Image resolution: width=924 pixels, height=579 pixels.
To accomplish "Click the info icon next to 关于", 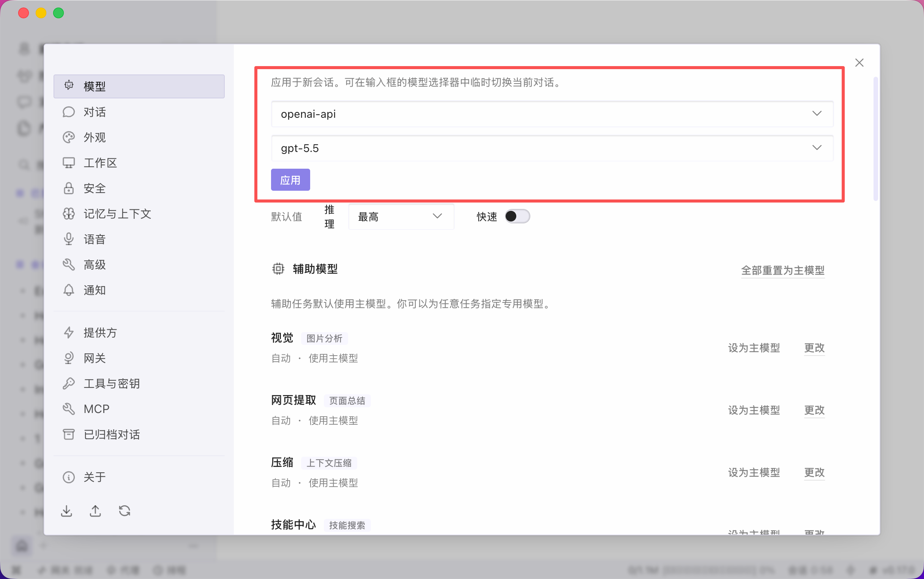I will (x=69, y=477).
